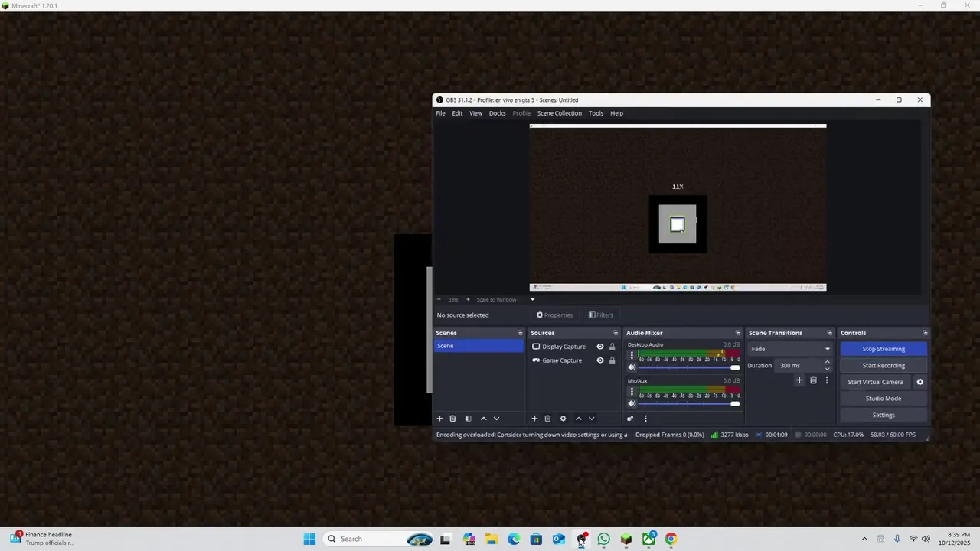Open Windows Start menu
Image resolution: width=980 pixels, height=551 pixels.
point(309,539)
